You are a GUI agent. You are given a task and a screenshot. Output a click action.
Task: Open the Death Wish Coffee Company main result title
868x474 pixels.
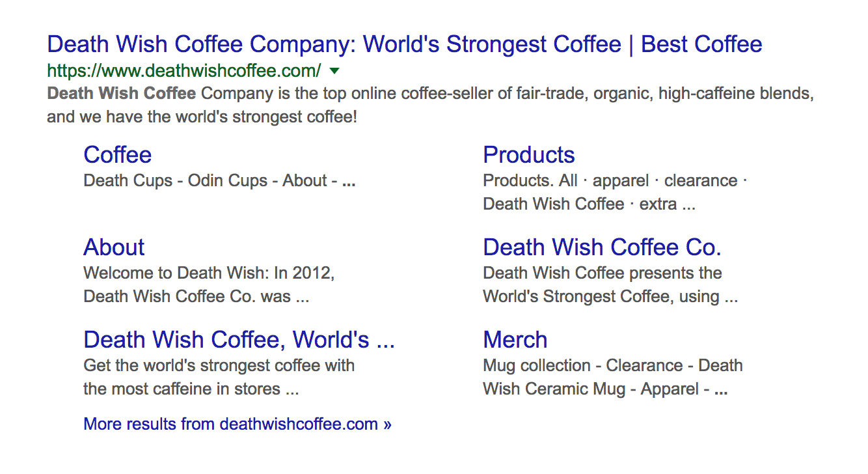point(405,44)
